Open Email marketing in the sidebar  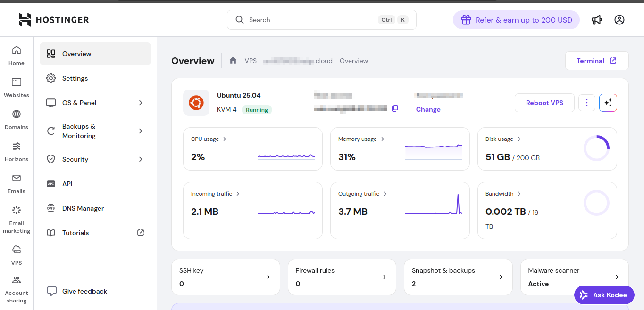(x=17, y=220)
